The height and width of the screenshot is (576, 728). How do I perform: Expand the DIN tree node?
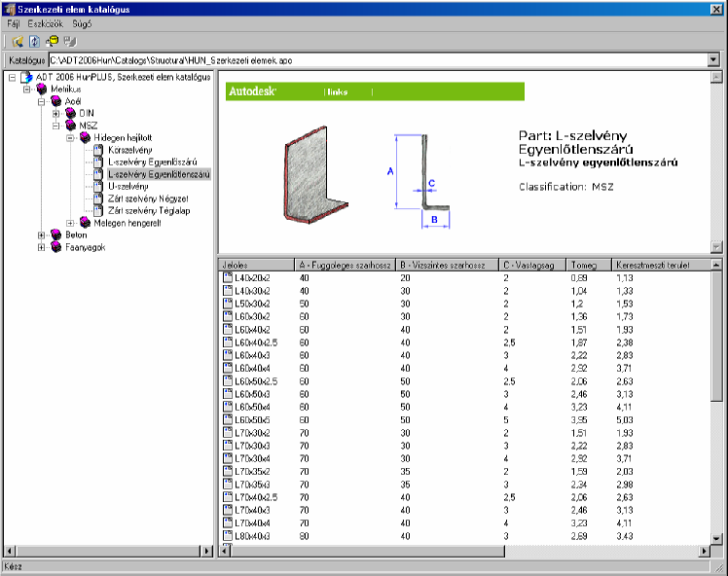click(x=55, y=113)
